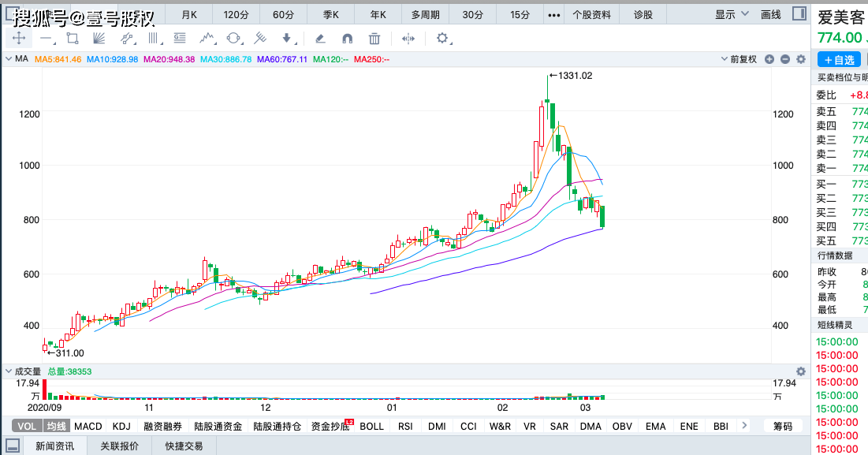
Task: Open 诊股 stock diagnosis
Action: point(643,15)
